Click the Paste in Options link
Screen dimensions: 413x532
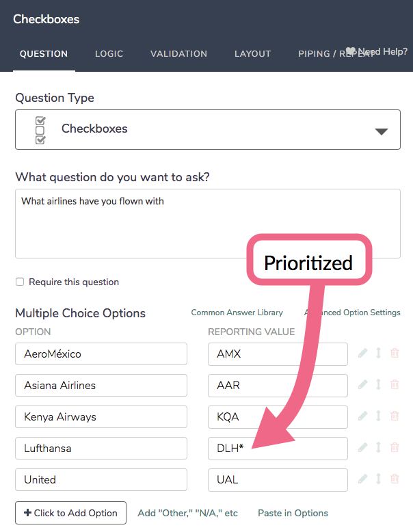tap(293, 513)
